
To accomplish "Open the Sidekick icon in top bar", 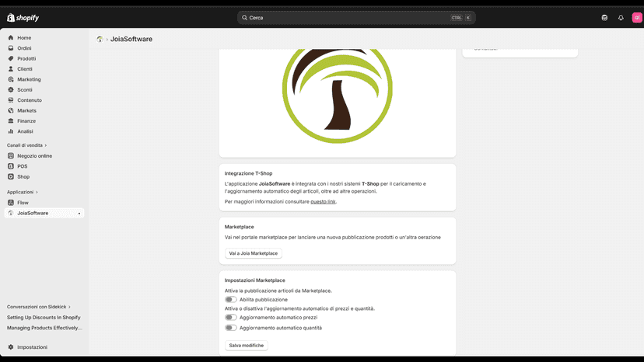I will click(604, 18).
